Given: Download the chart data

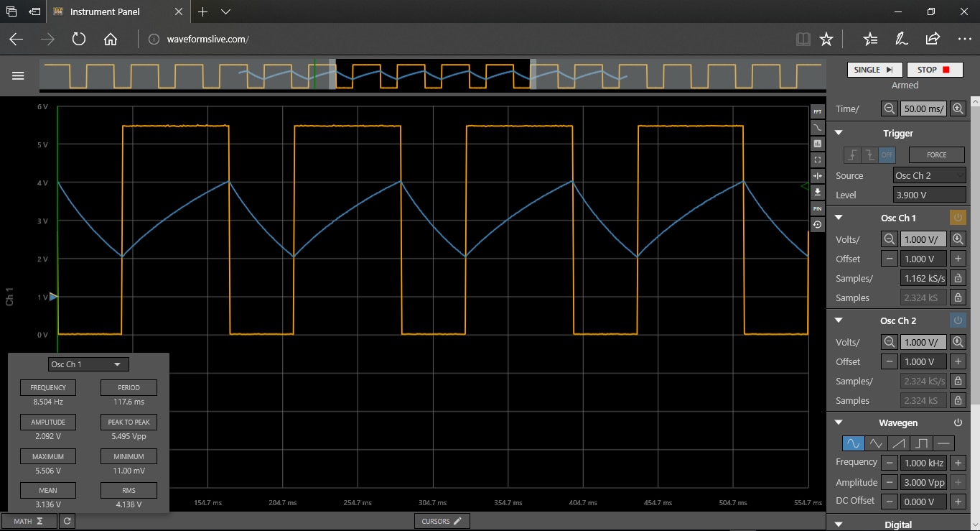Looking at the screenshot, I should [818, 192].
